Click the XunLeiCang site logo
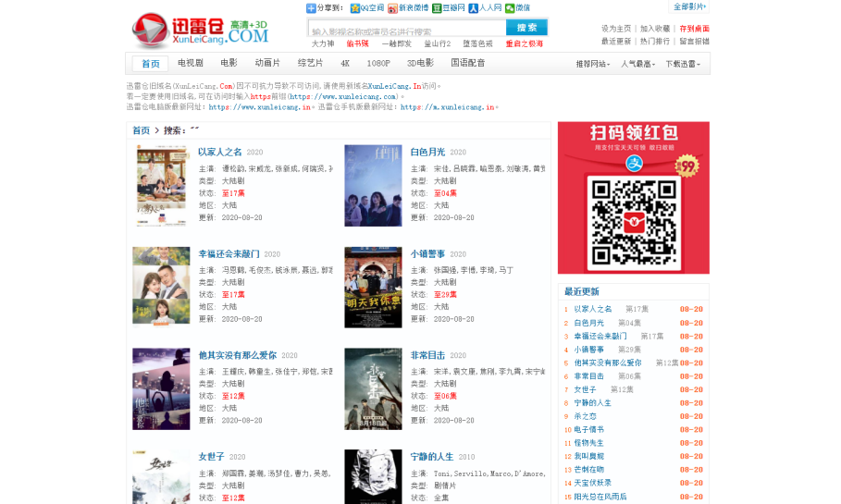Viewport: 841px width, 504px height. coord(200,31)
